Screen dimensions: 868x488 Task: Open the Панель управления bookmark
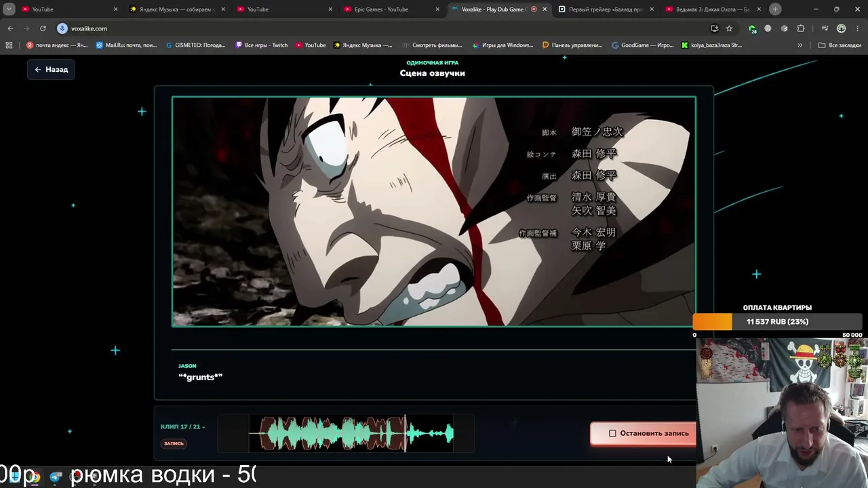pos(572,45)
